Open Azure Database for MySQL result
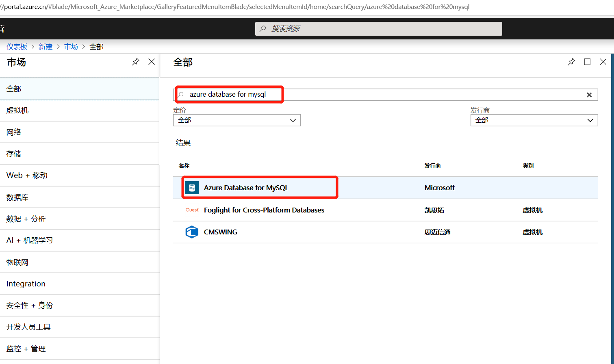The width and height of the screenshot is (614, 364). (386, 188)
